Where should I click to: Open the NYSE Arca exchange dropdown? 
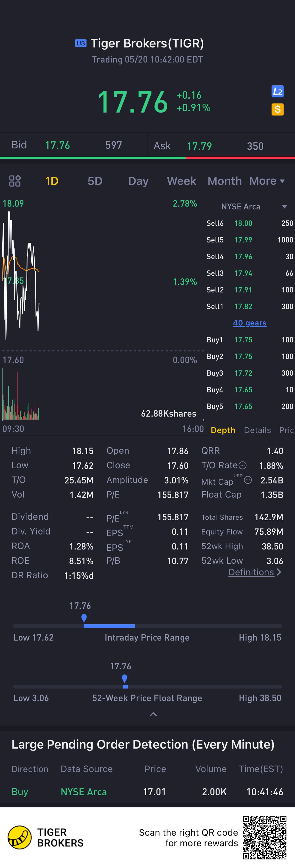(254, 207)
